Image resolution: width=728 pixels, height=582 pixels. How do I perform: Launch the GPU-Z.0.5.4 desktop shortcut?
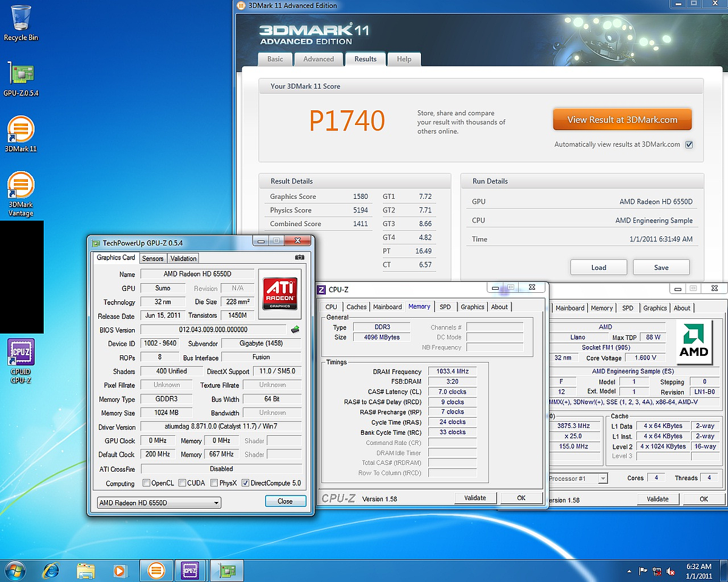pyautogui.click(x=21, y=79)
